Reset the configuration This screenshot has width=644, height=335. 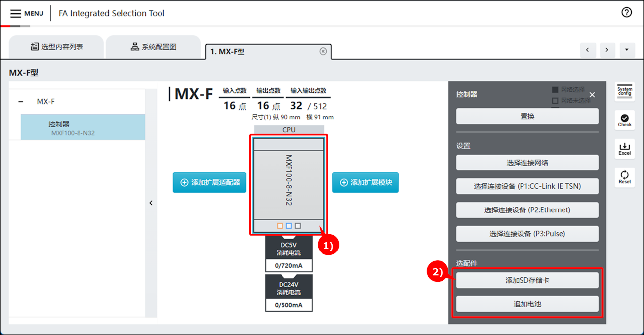624,177
